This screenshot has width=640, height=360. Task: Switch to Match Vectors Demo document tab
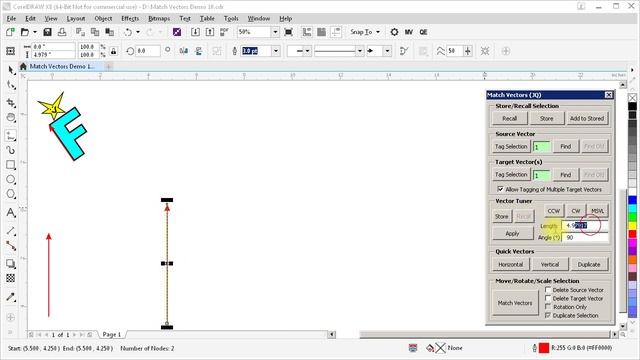point(62,66)
